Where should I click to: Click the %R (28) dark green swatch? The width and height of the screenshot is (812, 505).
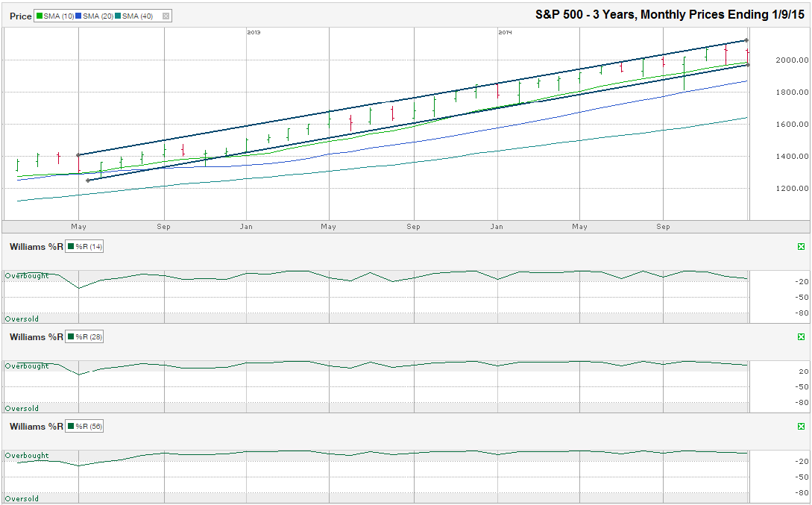click(71, 336)
